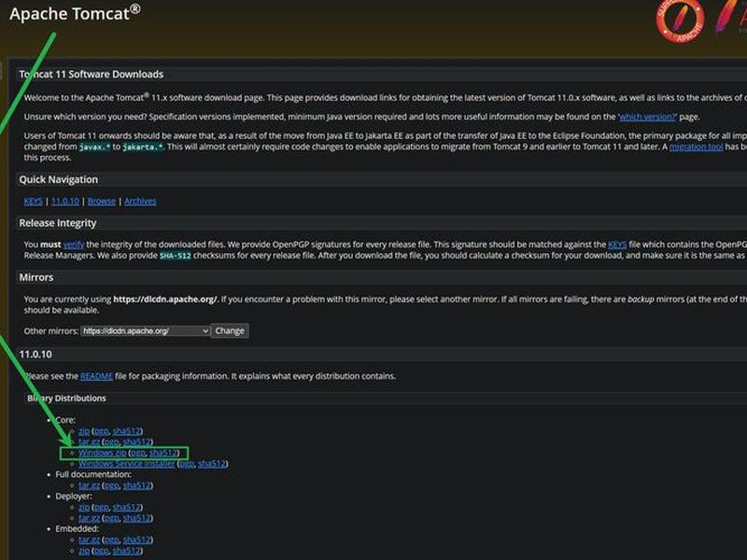Open the 'which version?' page link
Viewport: 747px width, 560px height.
[647, 117]
